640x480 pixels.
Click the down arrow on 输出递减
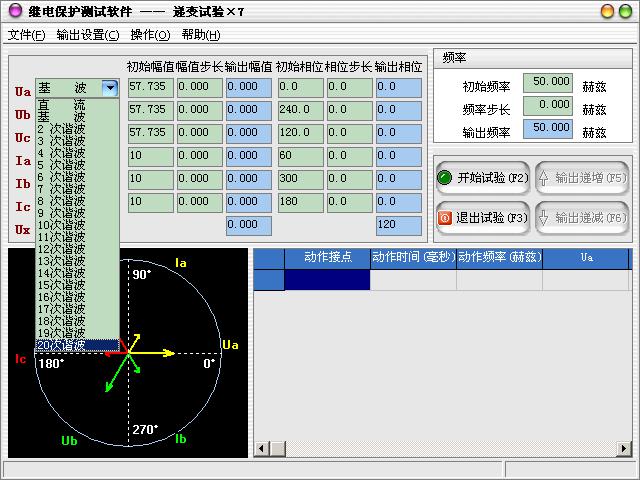[544, 217]
